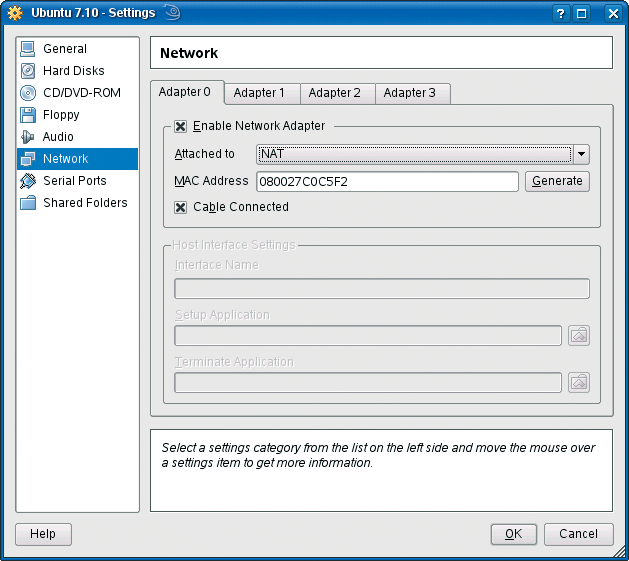This screenshot has height=561, width=629.
Task: Maximize the Settings window
Action: [x=582, y=14]
